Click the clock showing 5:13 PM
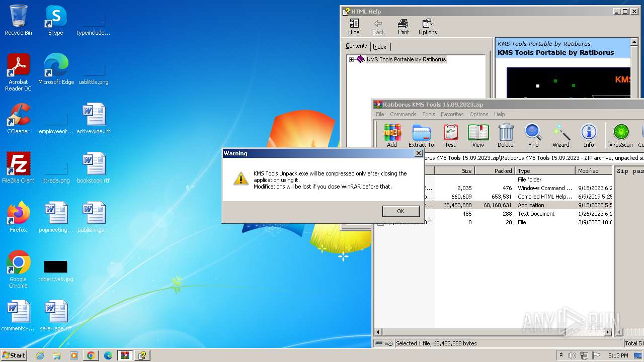644x362 pixels. point(618,355)
